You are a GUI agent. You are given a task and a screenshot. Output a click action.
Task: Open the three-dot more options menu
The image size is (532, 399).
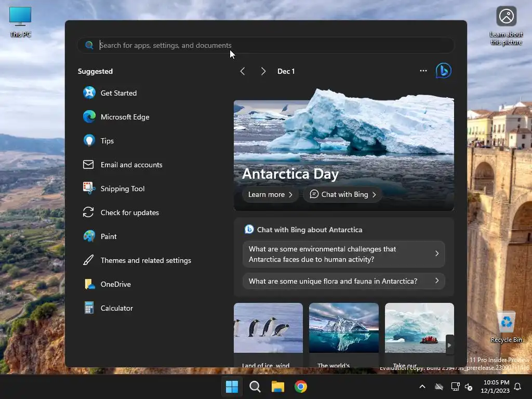(x=423, y=71)
